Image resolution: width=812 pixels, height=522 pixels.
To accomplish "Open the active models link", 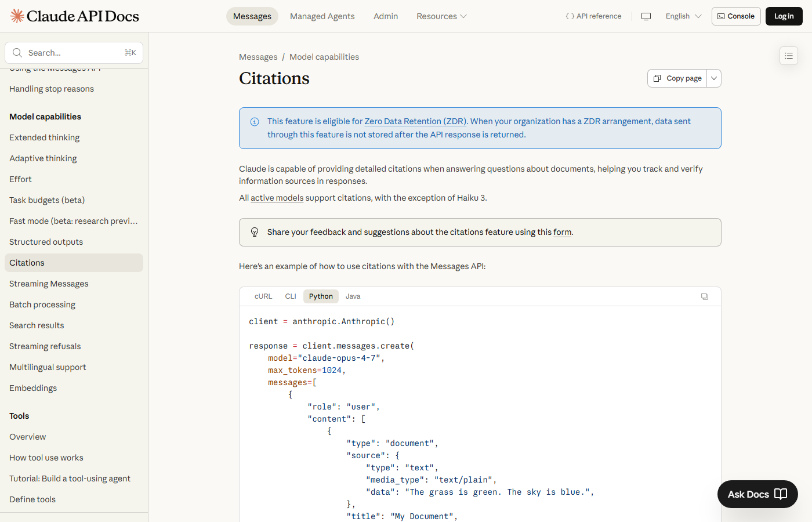I will tap(277, 198).
